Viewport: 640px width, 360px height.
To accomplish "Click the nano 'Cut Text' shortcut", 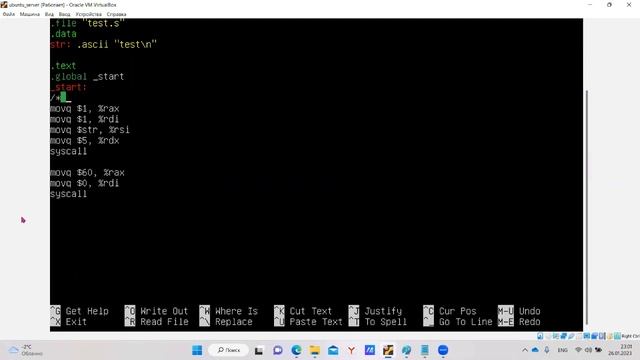I will click(x=303, y=311).
